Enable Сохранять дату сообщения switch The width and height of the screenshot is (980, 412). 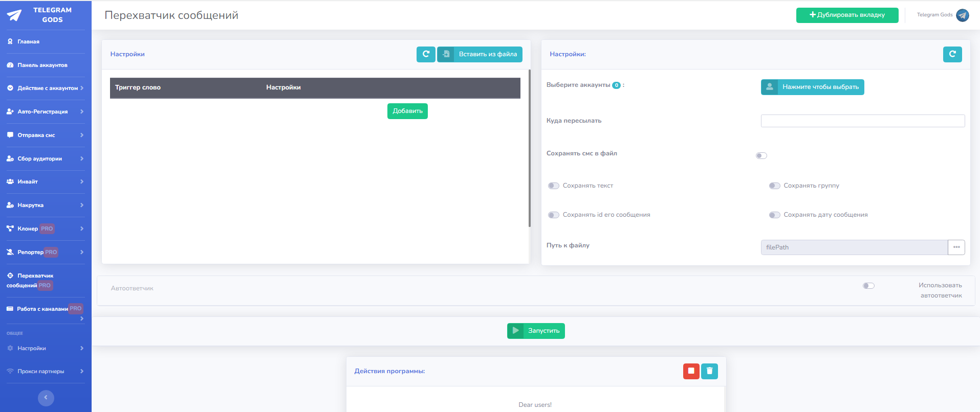coord(775,215)
